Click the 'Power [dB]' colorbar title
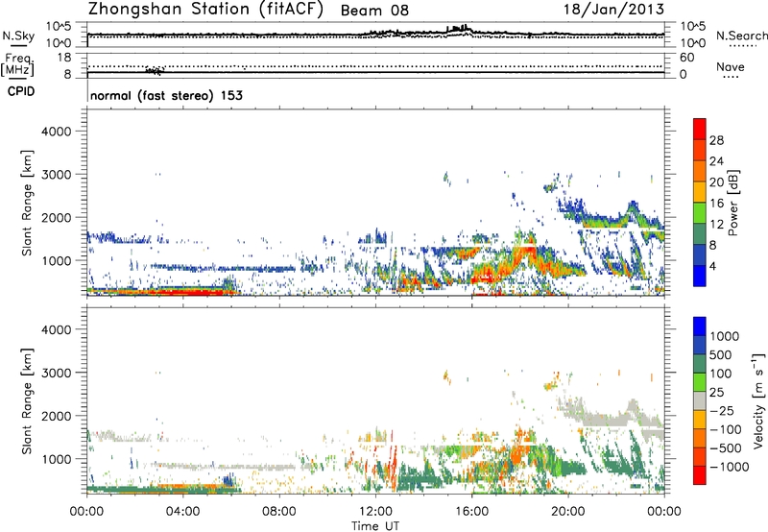 coord(733,203)
